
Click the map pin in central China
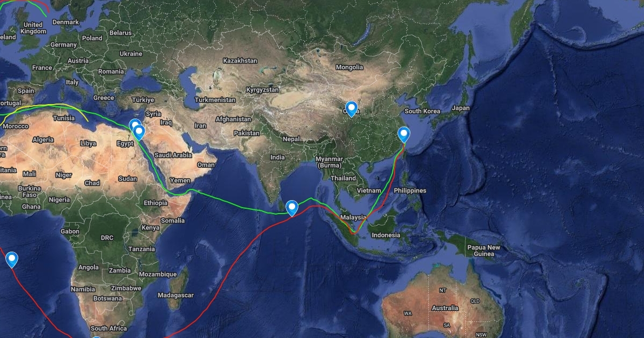(x=352, y=109)
